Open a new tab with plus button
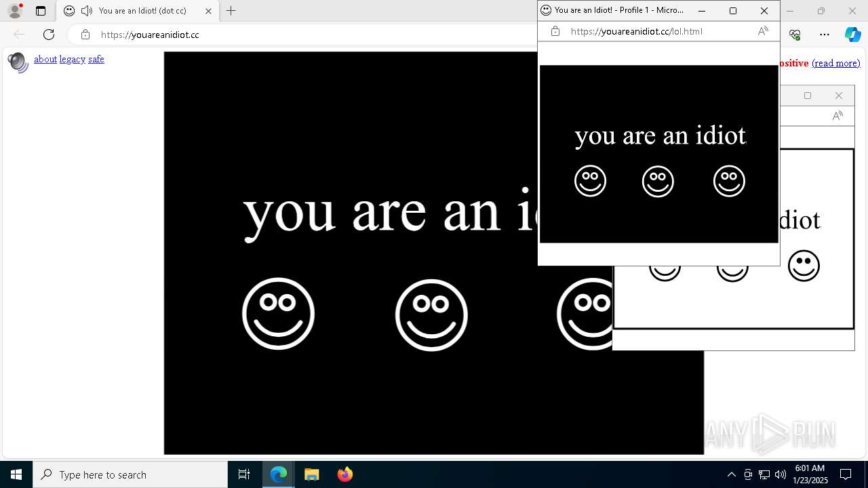 tap(231, 11)
